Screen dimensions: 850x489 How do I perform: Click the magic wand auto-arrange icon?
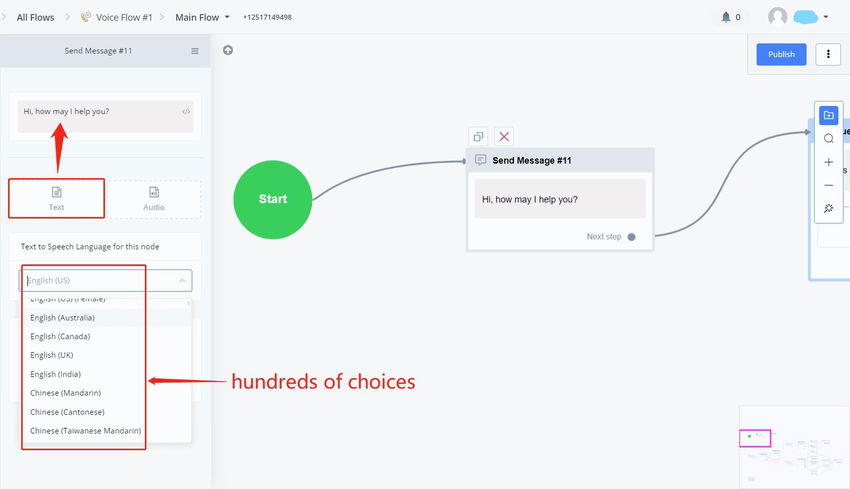coord(828,209)
